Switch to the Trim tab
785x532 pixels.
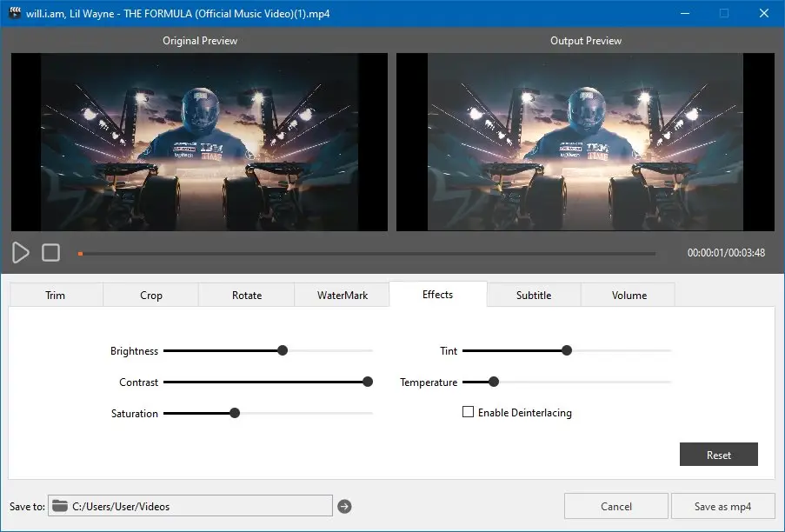56,296
